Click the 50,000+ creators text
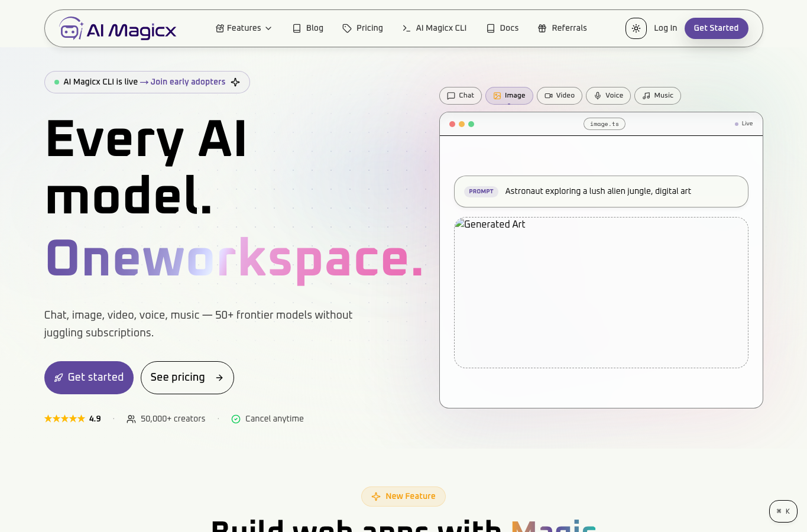 [173, 419]
